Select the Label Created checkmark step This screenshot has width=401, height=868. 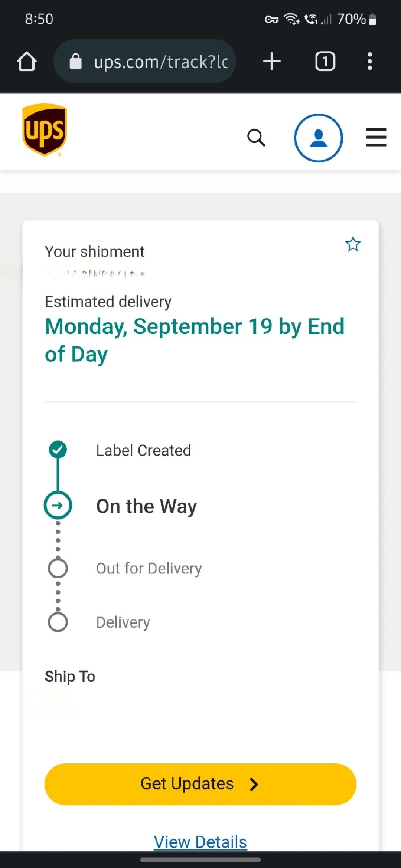click(x=58, y=450)
